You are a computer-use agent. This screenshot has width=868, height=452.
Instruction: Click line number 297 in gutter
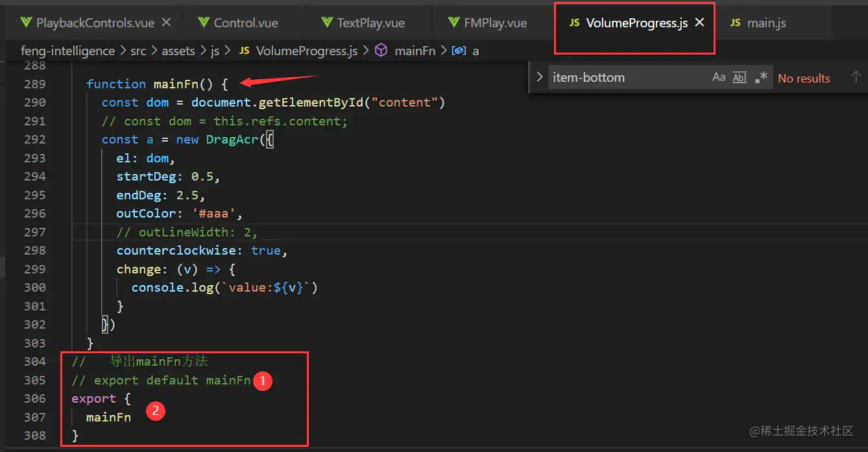click(34, 232)
